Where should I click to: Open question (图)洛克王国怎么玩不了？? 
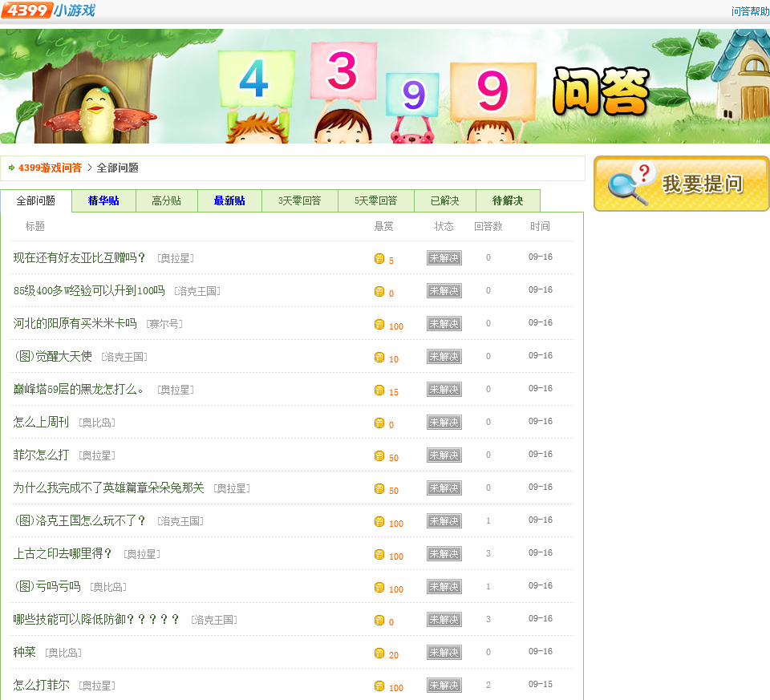coord(79,521)
